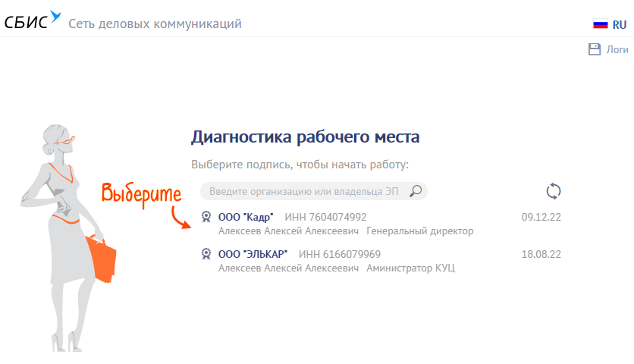Click the floppy disk logs icon

[x=595, y=49]
